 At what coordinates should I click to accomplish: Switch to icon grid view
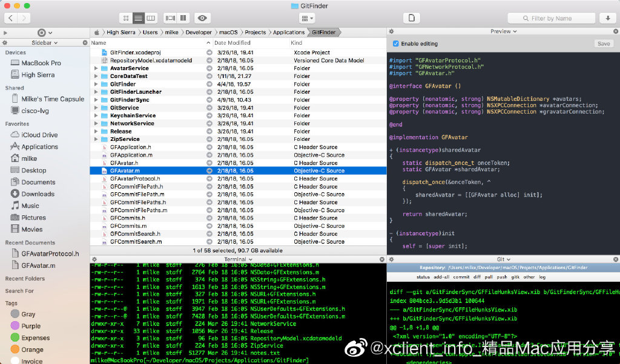pyautogui.click(x=126, y=18)
